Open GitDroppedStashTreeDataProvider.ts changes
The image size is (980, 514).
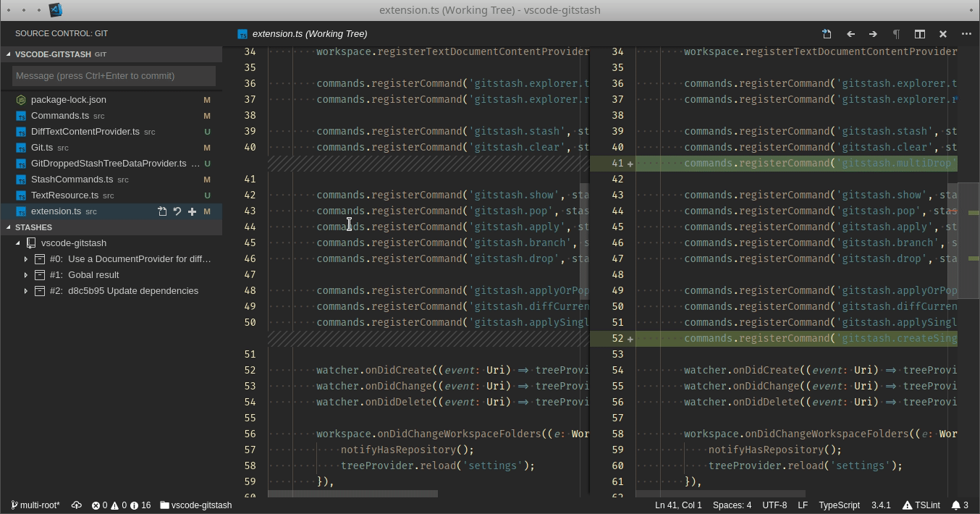click(x=111, y=164)
